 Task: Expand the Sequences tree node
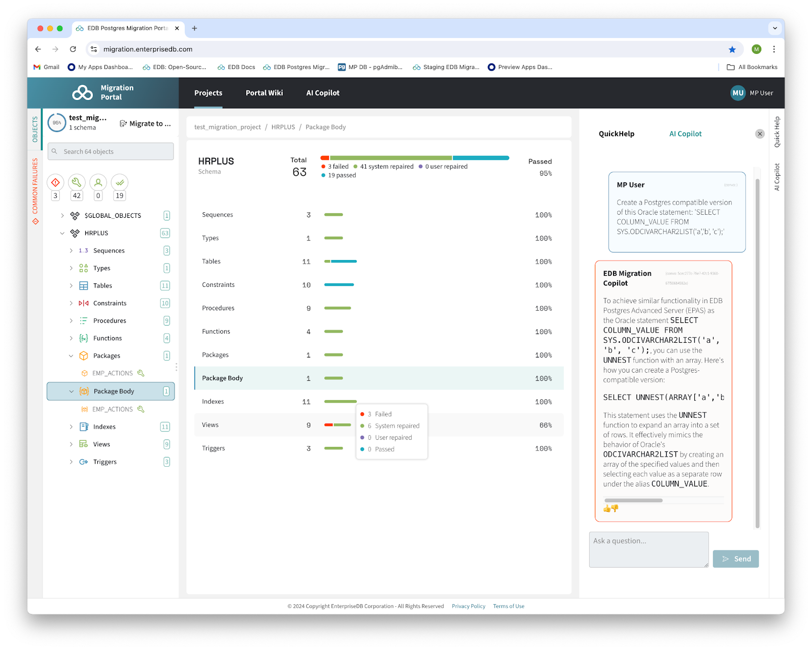[71, 251]
